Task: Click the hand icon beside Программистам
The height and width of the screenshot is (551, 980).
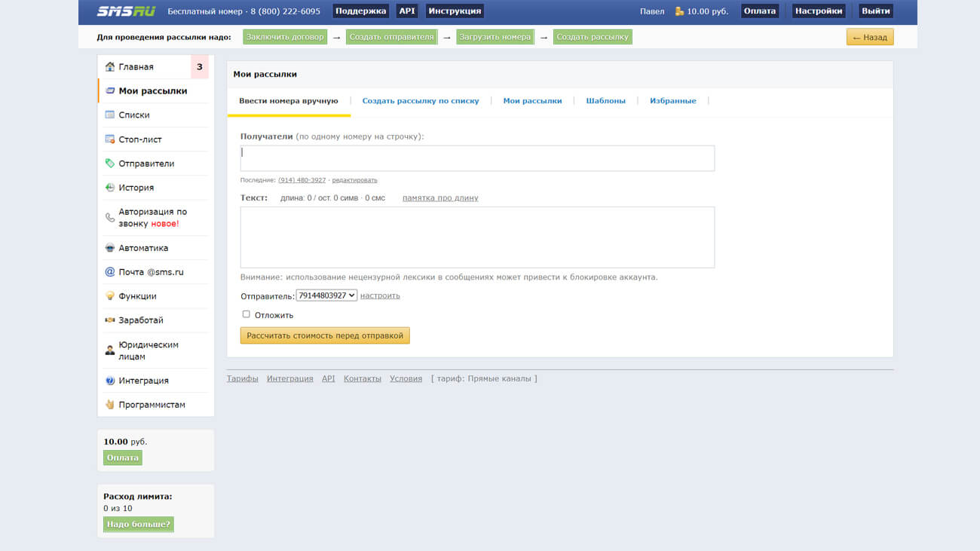Action: (110, 405)
